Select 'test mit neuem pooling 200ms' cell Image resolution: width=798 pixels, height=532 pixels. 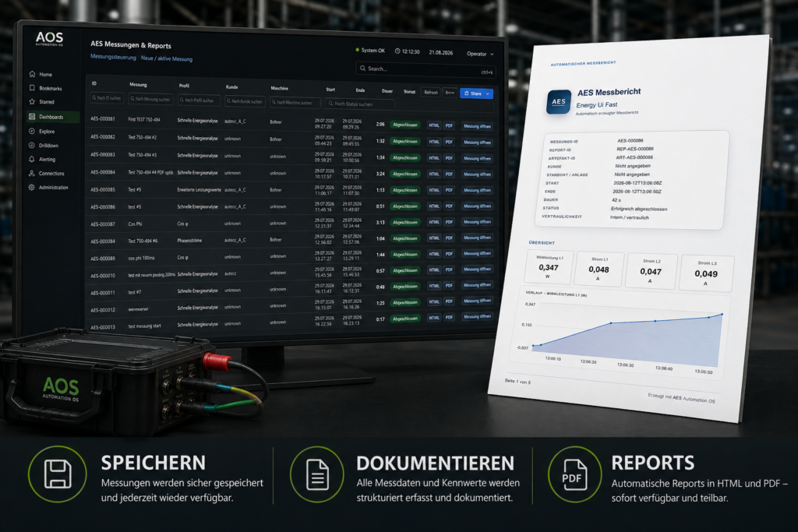tap(151, 275)
